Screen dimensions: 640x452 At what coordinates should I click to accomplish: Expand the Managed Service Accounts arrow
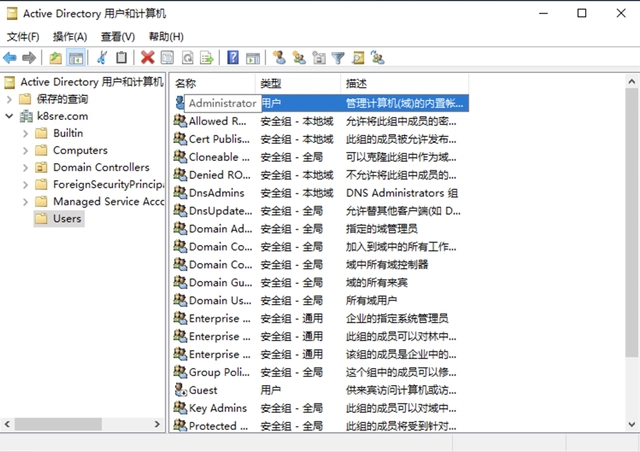25,202
